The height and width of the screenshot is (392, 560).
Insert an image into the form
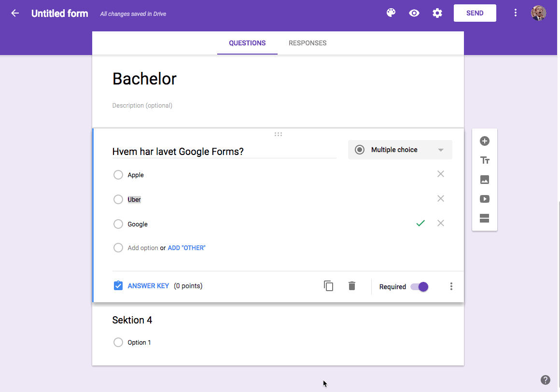point(484,180)
